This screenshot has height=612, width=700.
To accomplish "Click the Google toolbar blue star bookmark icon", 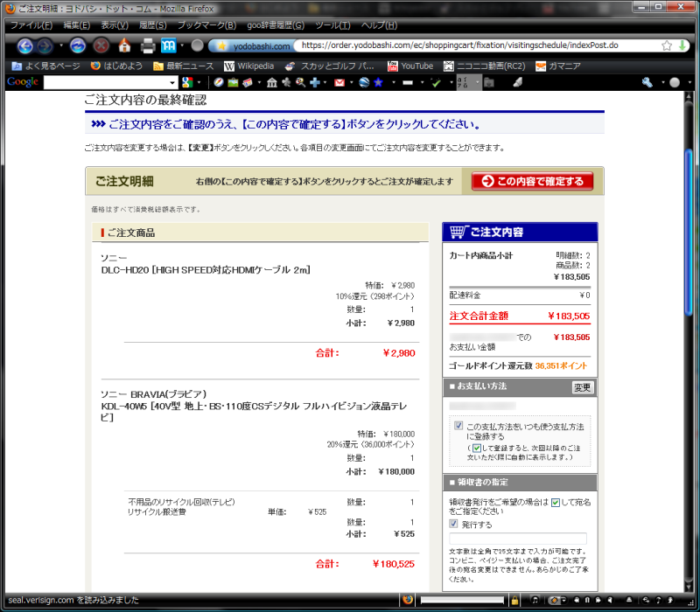I will pyautogui.click(x=378, y=82).
